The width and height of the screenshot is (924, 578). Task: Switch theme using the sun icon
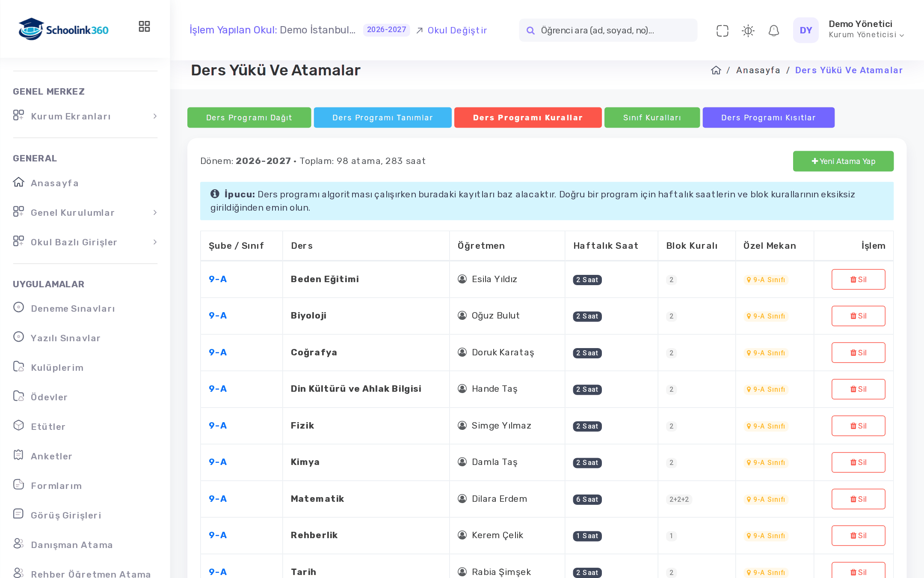tap(748, 30)
